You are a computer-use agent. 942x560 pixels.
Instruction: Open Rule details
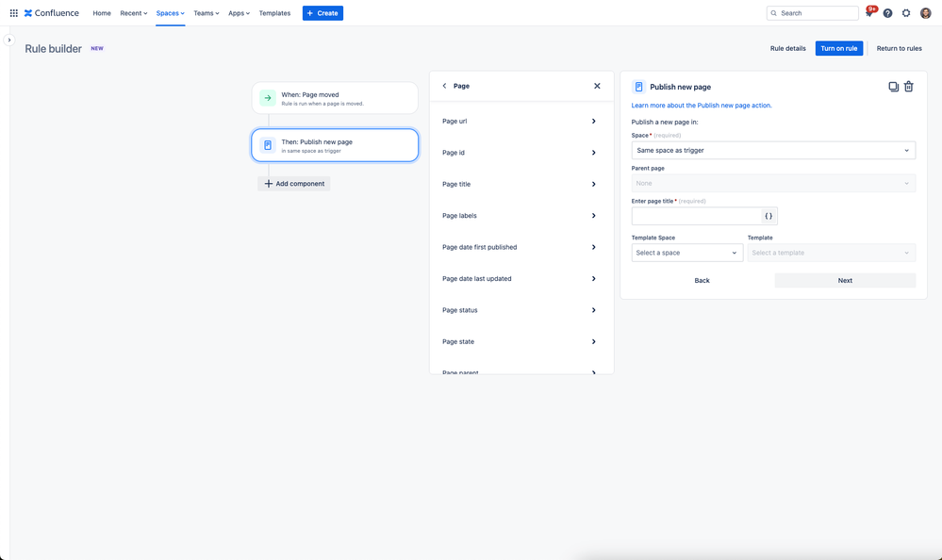(x=787, y=49)
